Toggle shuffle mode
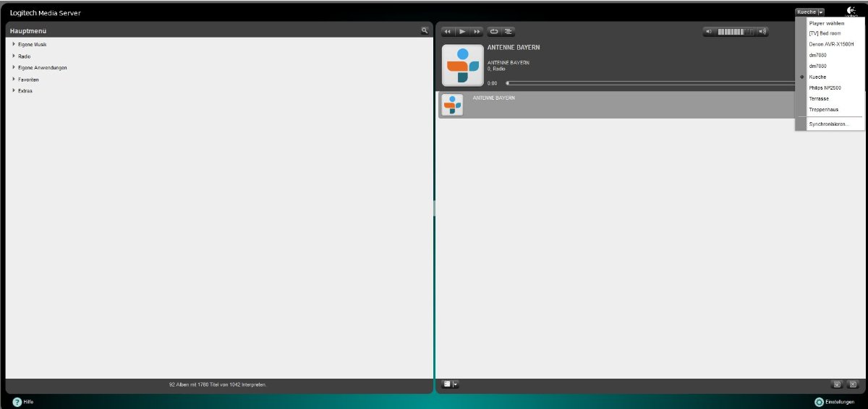 pos(509,32)
